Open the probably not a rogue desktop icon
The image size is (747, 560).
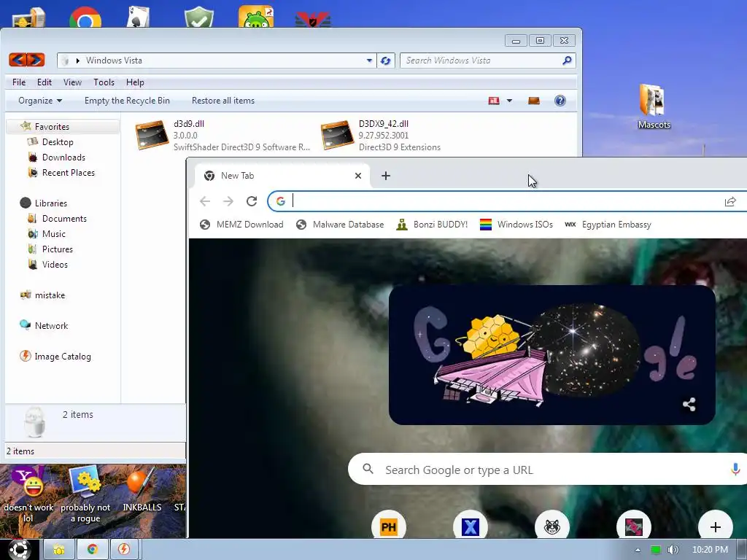click(x=85, y=495)
